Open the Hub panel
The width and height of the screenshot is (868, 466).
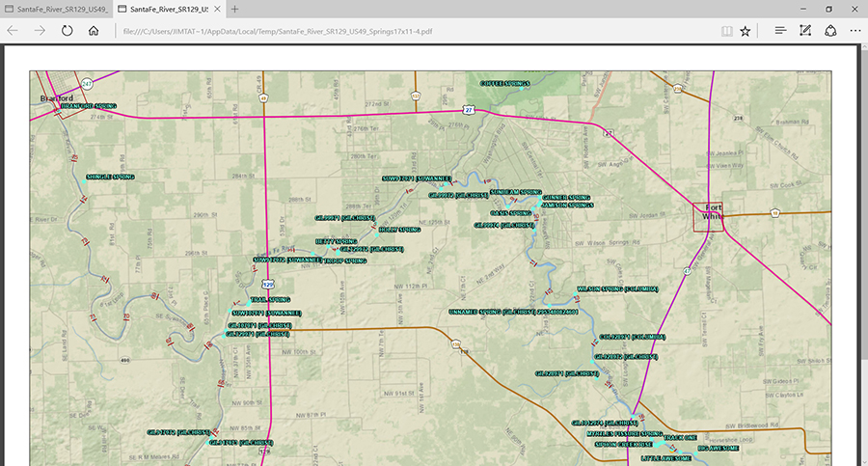(779, 31)
